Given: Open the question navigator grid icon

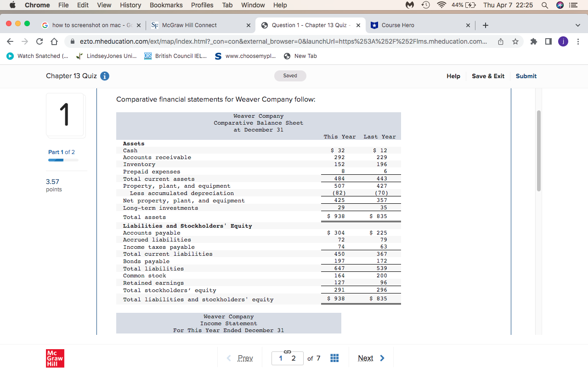Looking at the screenshot, I should (x=334, y=357).
